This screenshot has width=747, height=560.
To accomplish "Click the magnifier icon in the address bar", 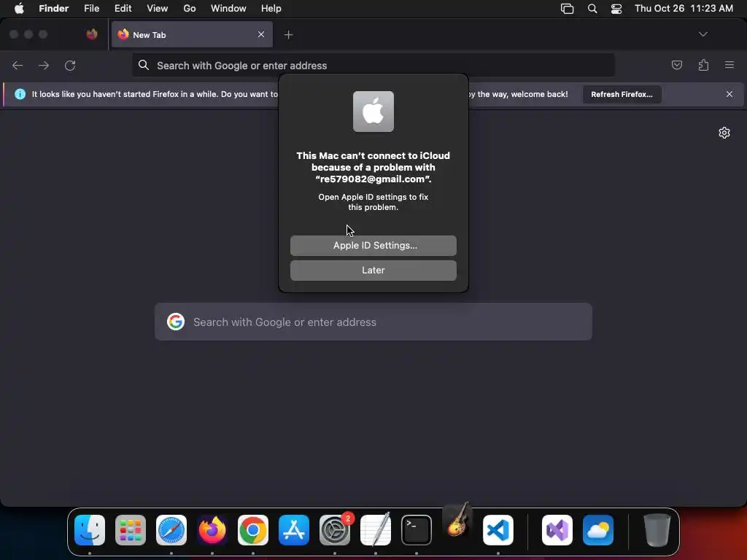I will coord(144,65).
